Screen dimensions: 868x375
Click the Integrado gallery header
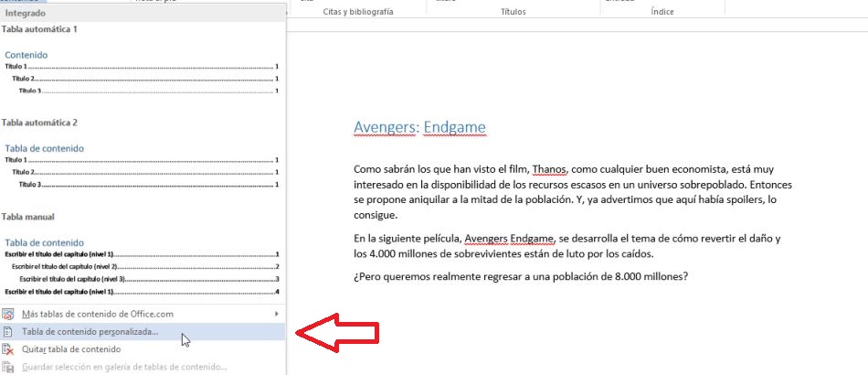pos(143,13)
